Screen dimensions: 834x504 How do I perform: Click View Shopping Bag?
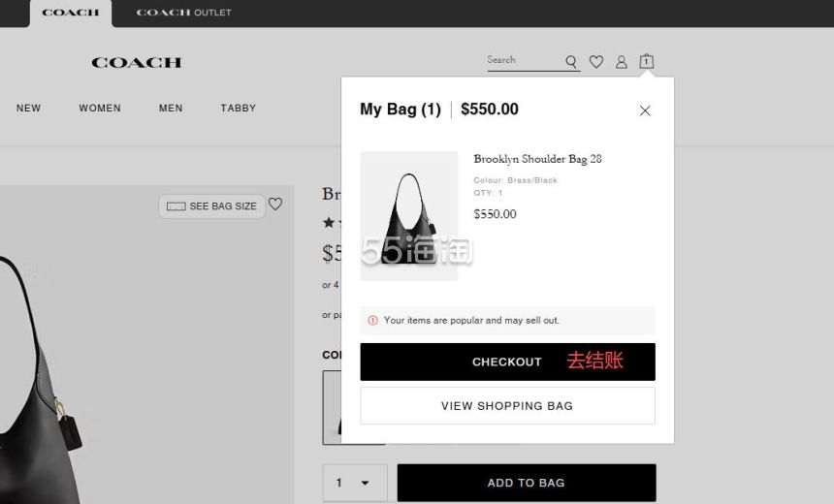(507, 406)
